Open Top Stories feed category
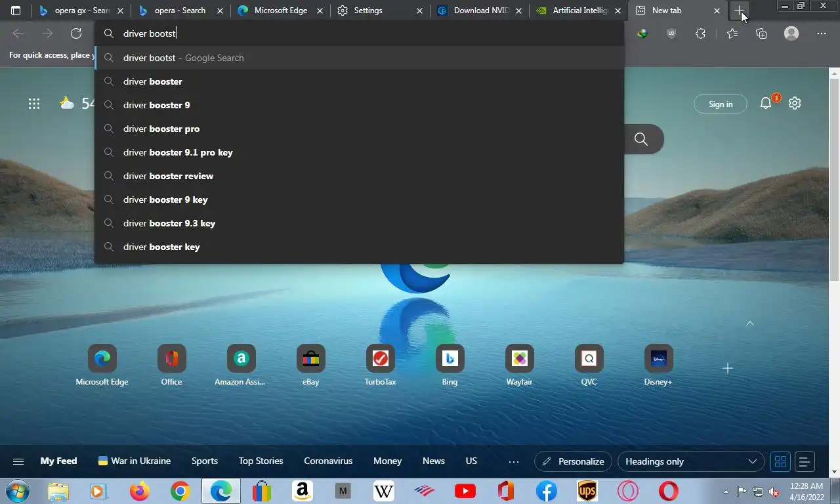This screenshot has width=840, height=504. pos(261,461)
